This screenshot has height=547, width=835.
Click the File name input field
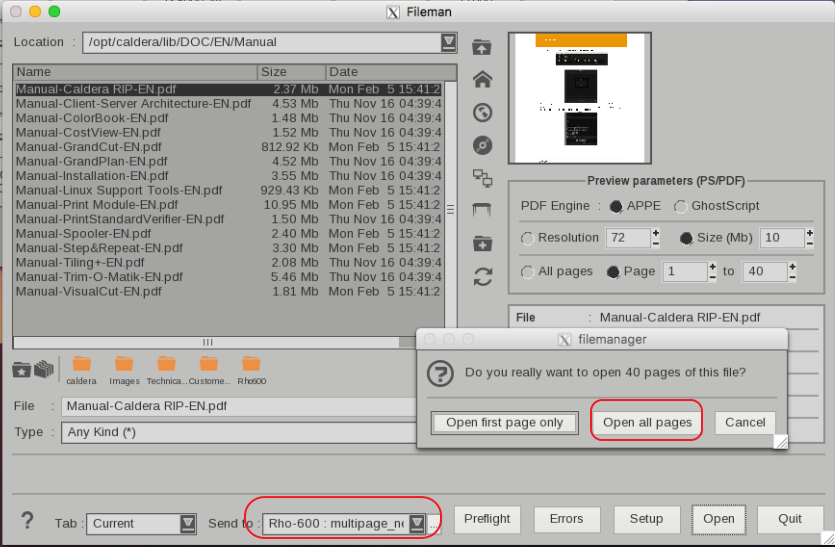tap(240, 407)
